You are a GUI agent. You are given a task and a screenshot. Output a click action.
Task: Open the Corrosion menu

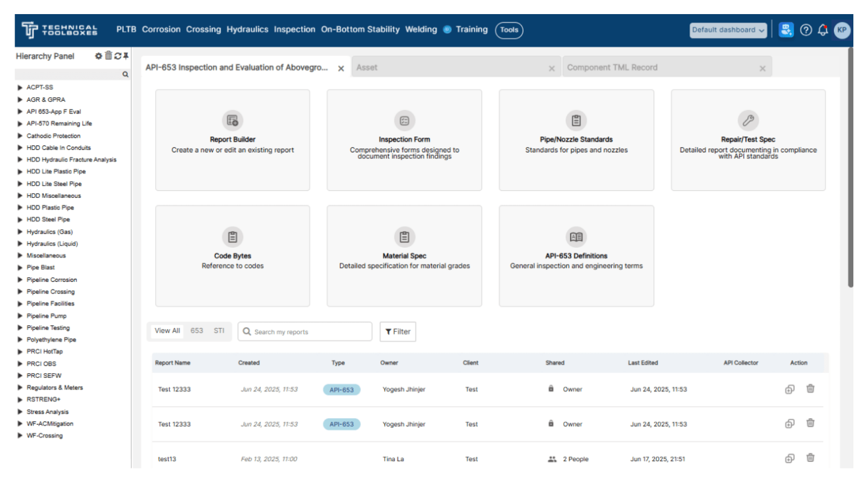[161, 29]
